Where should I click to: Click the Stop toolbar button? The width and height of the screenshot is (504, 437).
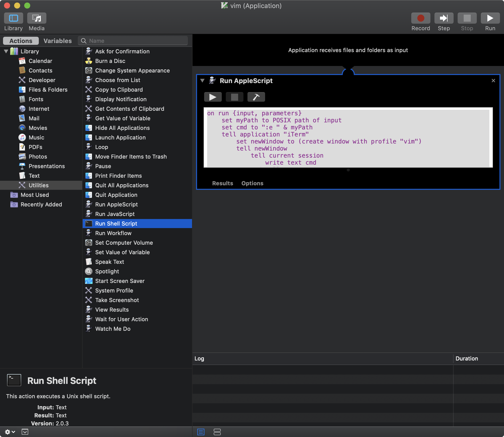(x=467, y=18)
